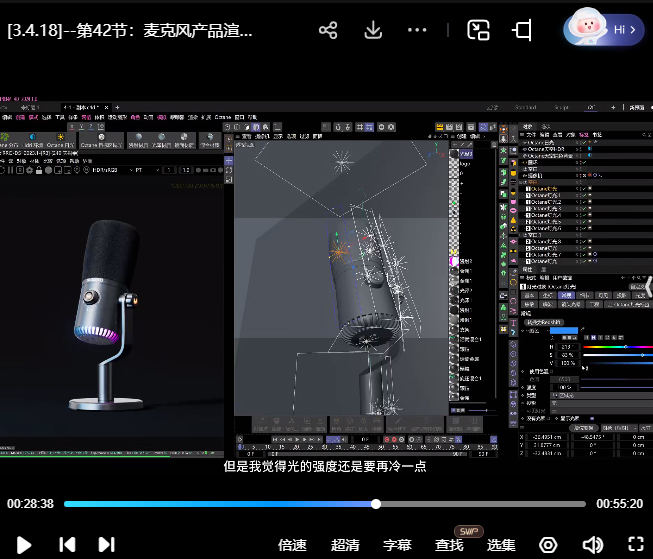Screen dimensions: 653x559
Task: Skip to the next episode
Action: click(x=106, y=545)
